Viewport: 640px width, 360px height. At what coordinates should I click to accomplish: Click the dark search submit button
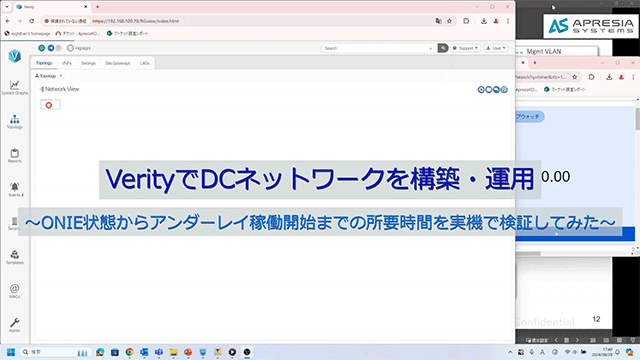(x=442, y=48)
